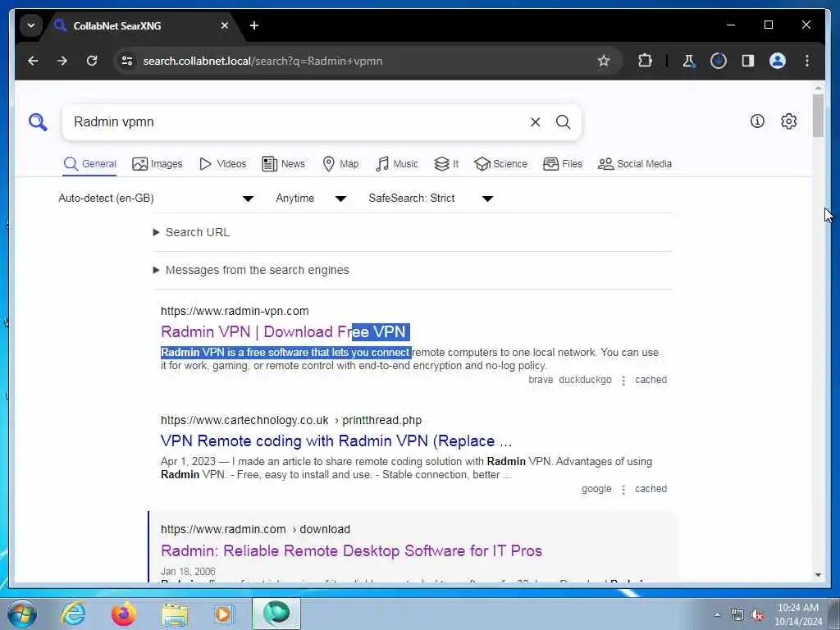Switch to the Images tab

click(x=157, y=164)
